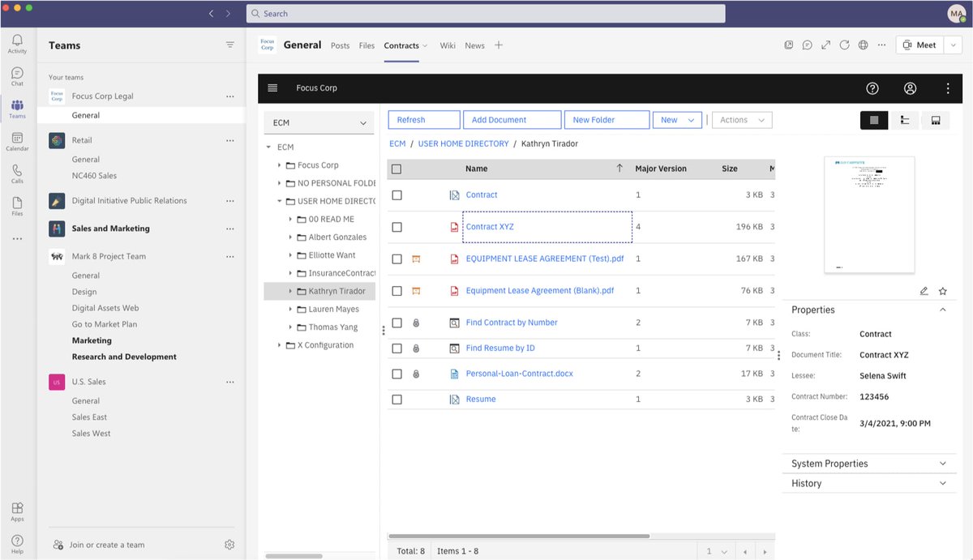Expand the X Configuration folder node
Screen dimensions: 973x560
click(280, 345)
